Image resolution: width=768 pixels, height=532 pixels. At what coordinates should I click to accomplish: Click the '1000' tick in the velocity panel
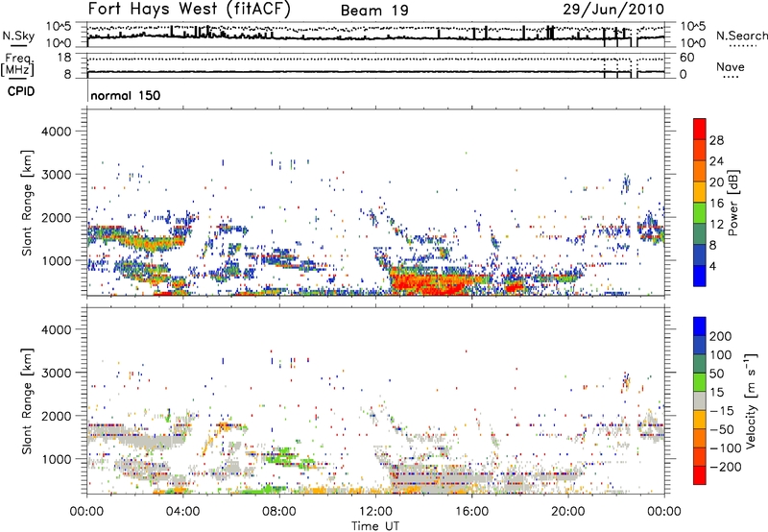coord(57,459)
